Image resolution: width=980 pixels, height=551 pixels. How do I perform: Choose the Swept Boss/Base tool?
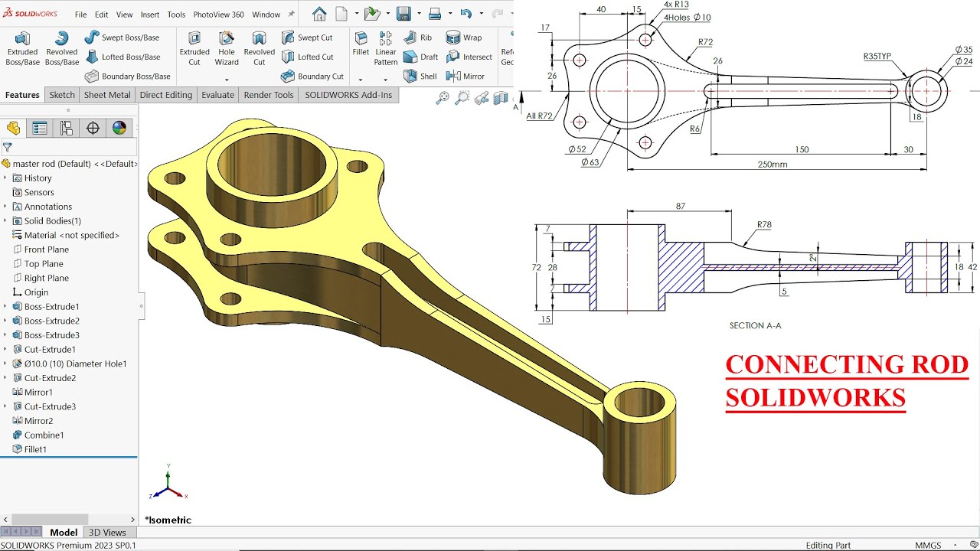(122, 37)
